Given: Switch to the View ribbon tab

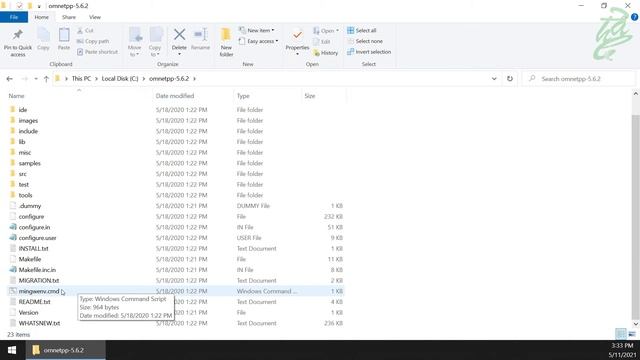Looking at the screenshot, I should point(95,17).
